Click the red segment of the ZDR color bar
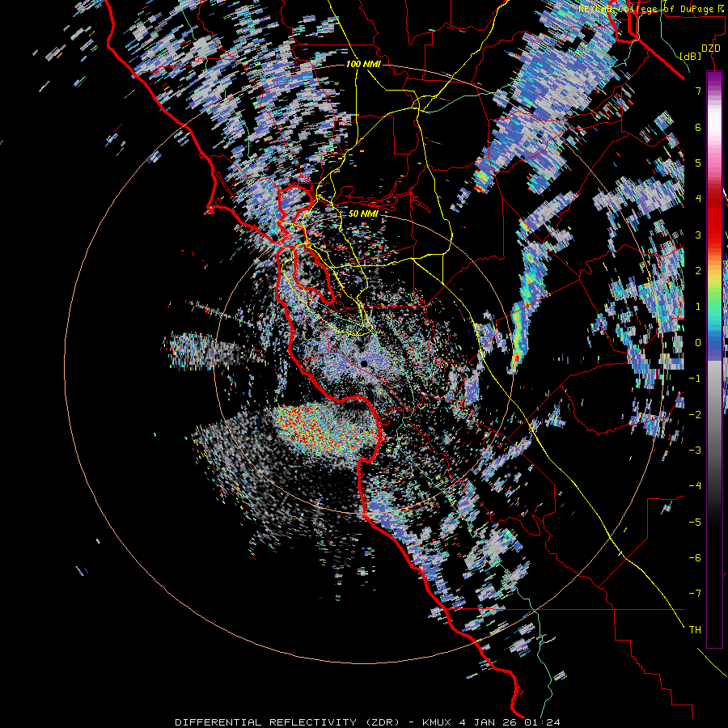728x728 pixels. (714, 218)
